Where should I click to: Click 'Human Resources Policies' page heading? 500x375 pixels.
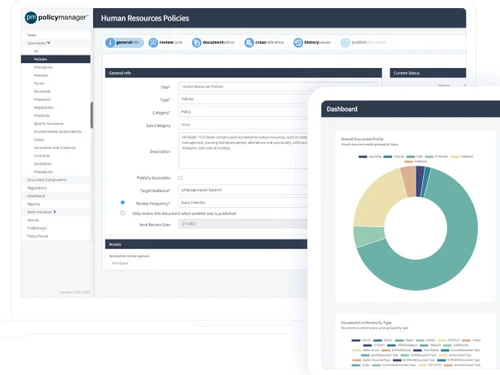click(x=145, y=18)
